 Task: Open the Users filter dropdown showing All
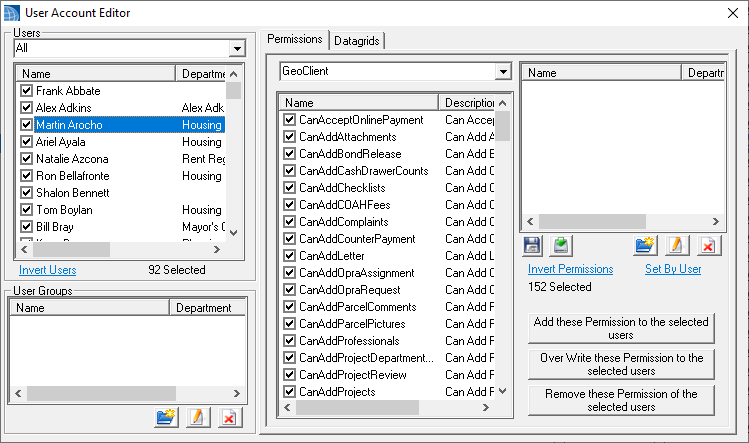pos(237,48)
